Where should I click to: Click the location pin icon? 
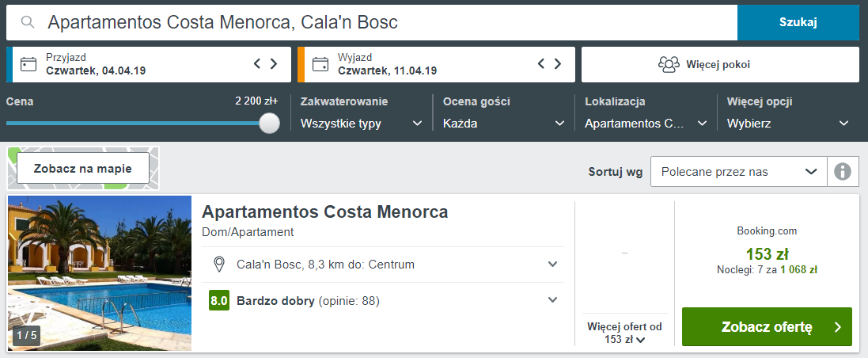(219, 264)
